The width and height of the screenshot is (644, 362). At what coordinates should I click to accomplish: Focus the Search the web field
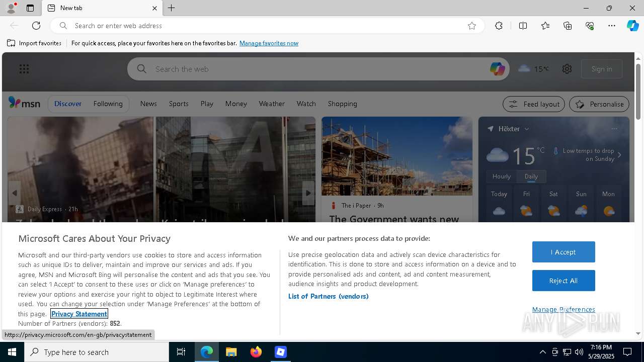click(x=318, y=69)
